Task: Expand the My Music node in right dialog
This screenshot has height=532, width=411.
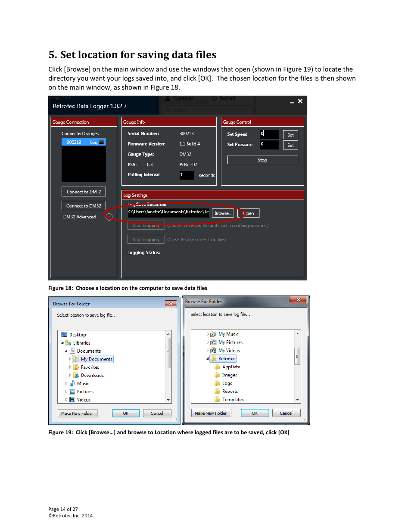Action: click(208, 334)
